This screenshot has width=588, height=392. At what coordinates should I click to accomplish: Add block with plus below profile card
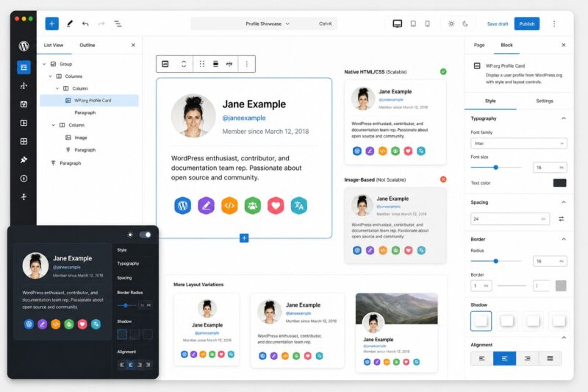[x=244, y=238]
